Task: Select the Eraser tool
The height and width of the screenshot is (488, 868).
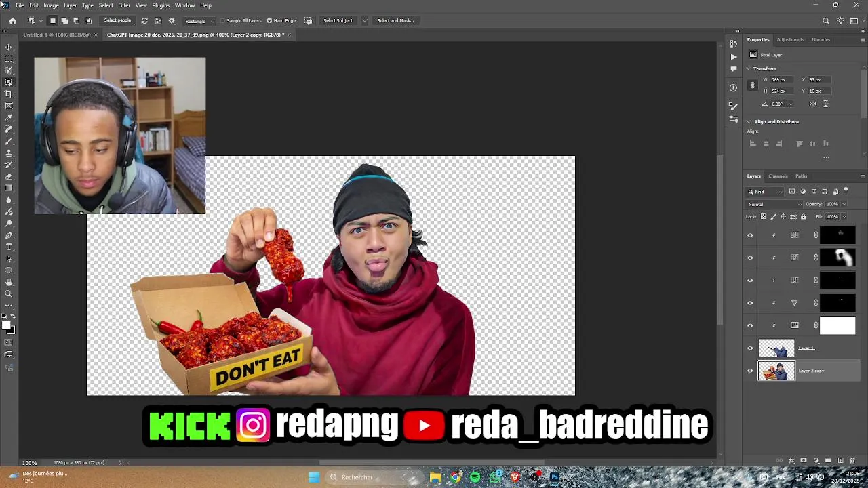Action: point(9,176)
